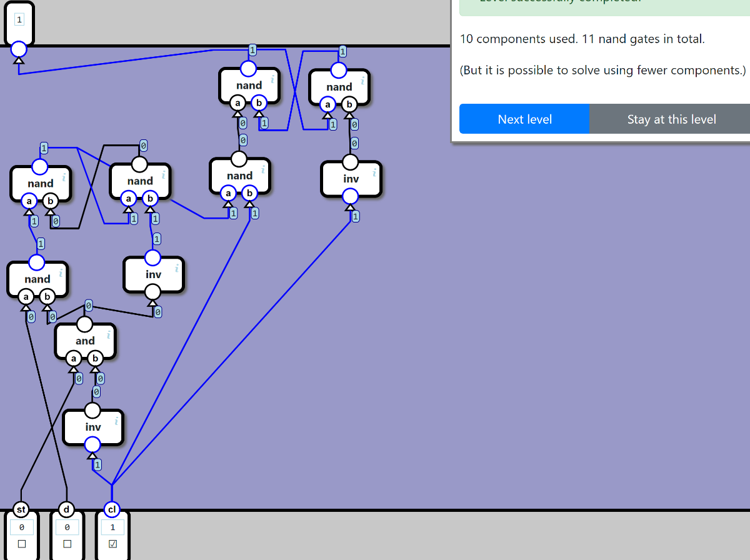The width and height of the screenshot is (750, 560).
Task: Open info icon on the inv feeding the top-right nand
Action: [x=374, y=172]
